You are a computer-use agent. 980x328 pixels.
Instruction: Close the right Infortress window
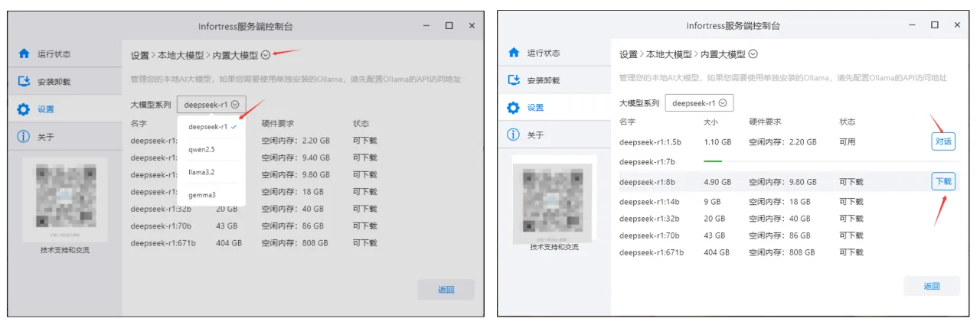coord(958,25)
